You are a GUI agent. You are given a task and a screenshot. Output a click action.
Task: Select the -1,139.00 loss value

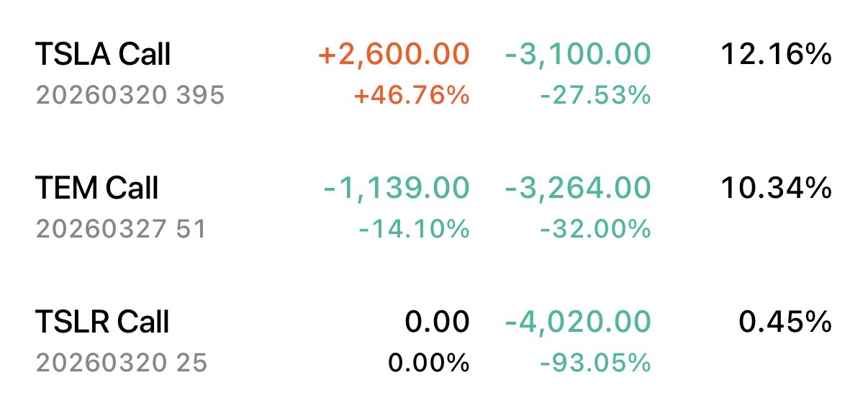click(397, 189)
